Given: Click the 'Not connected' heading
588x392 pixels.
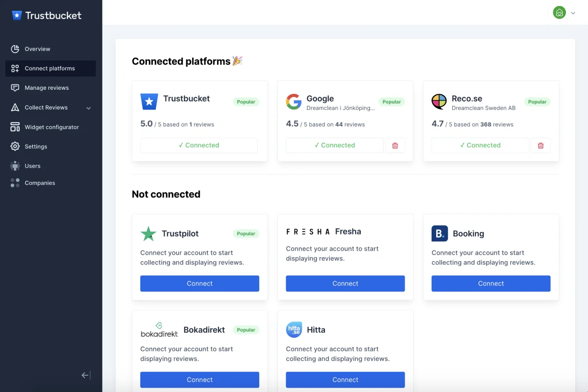Looking at the screenshot, I should click(x=166, y=194).
